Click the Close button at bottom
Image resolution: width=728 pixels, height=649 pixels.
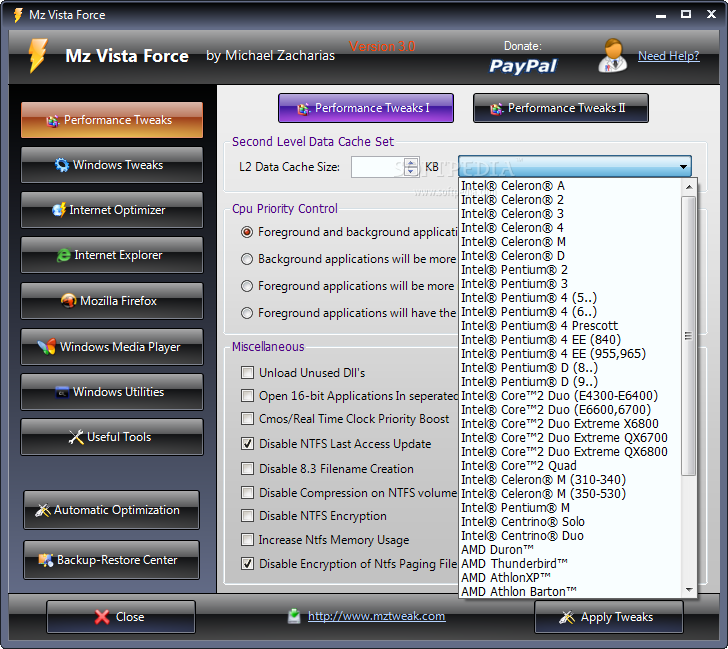click(x=121, y=617)
